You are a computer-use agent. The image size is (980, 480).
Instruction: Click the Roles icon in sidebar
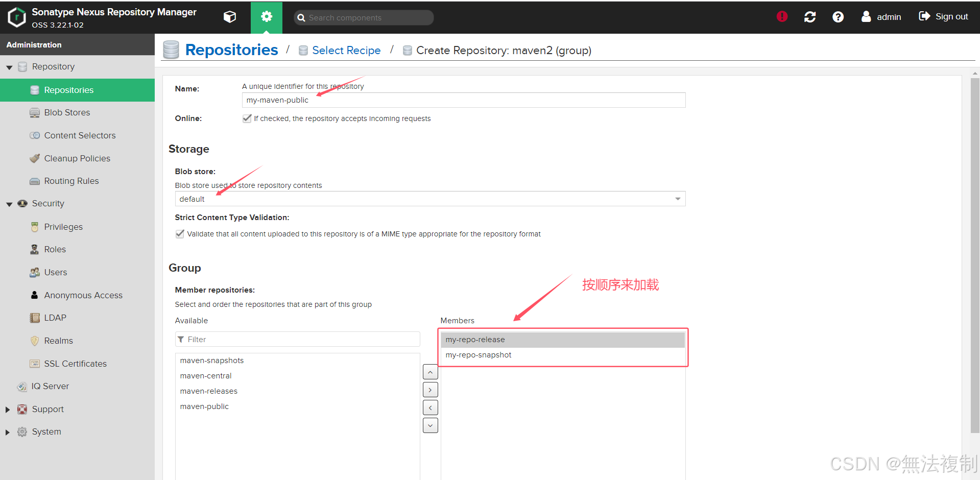[x=34, y=249]
